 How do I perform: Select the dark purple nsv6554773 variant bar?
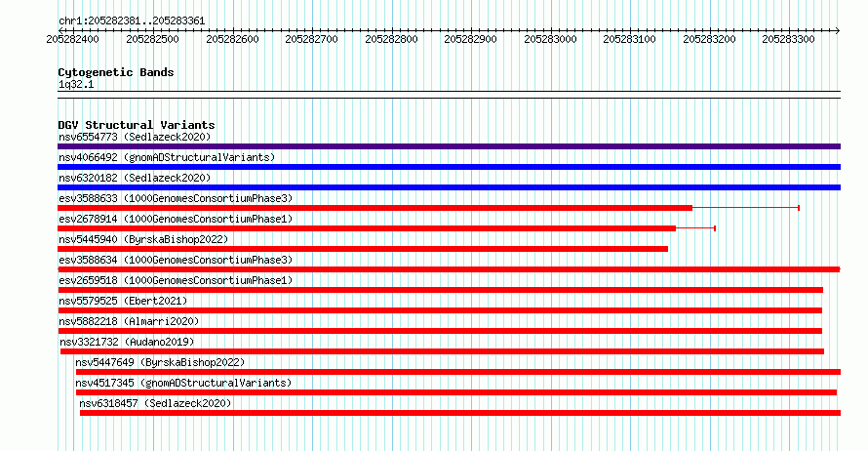(449, 146)
